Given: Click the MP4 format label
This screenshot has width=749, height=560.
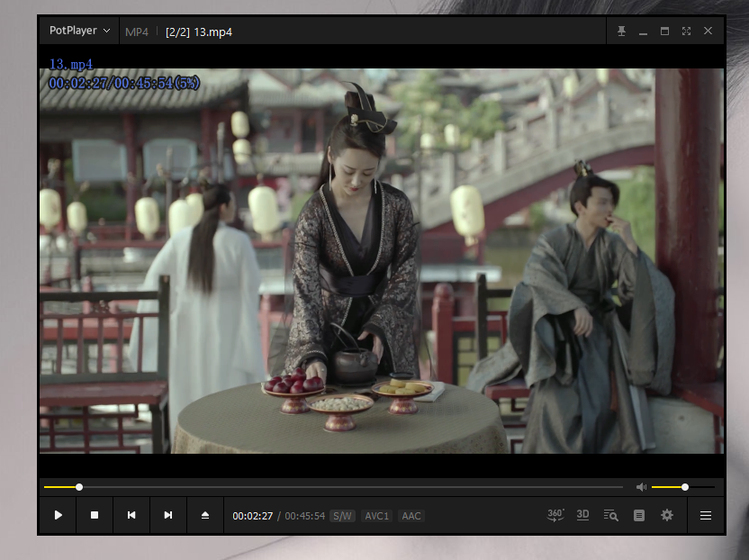Looking at the screenshot, I should [x=137, y=32].
